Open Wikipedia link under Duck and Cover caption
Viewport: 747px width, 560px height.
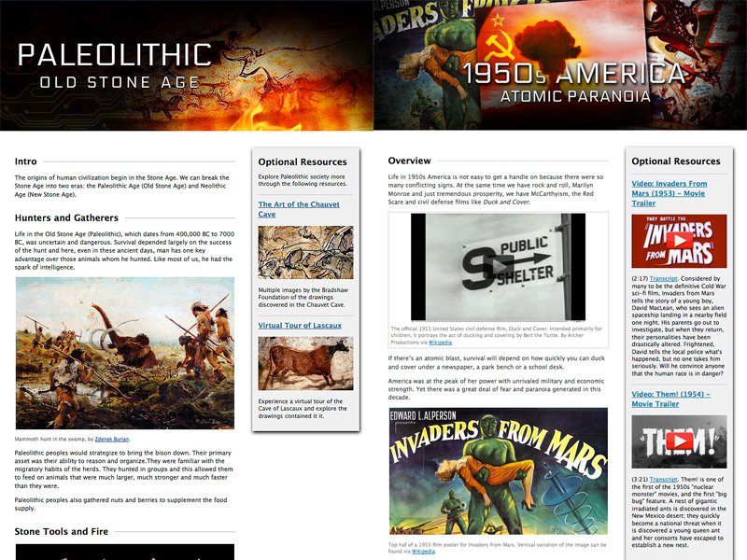(440, 343)
